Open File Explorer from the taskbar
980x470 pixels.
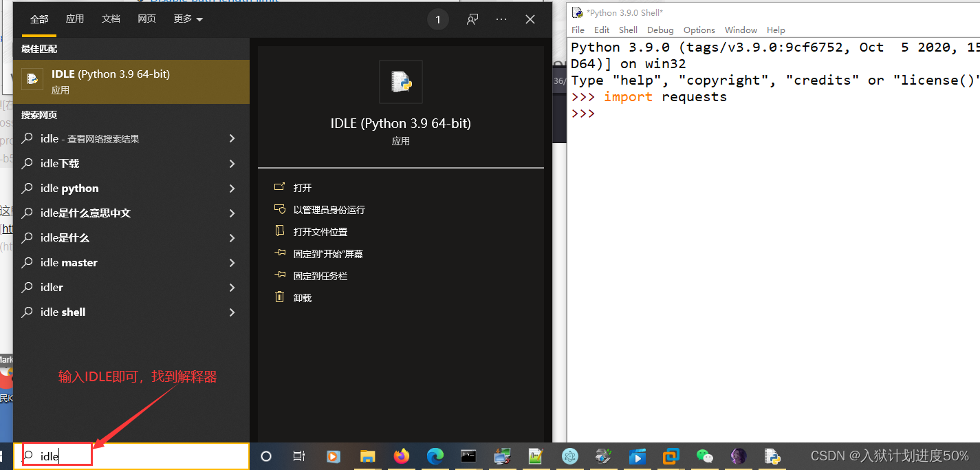tap(368, 456)
